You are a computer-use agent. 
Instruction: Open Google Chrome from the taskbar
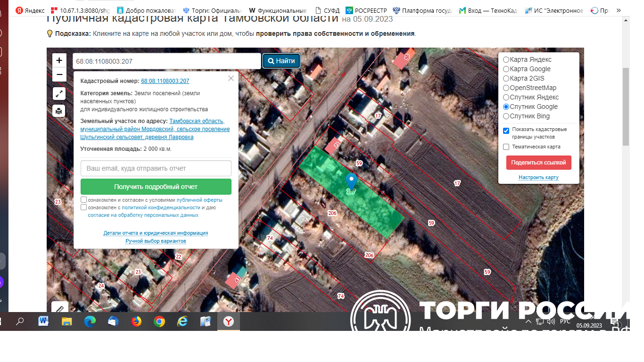(x=159, y=321)
